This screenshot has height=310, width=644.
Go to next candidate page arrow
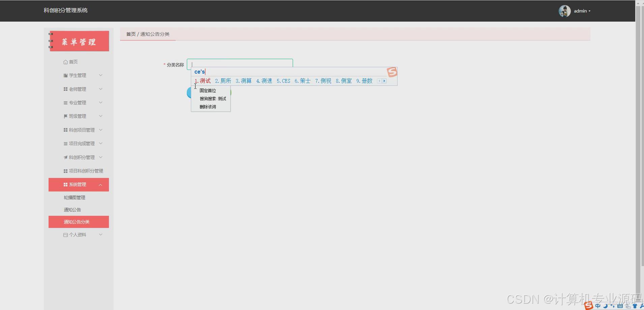pyautogui.click(x=384, y=81)
